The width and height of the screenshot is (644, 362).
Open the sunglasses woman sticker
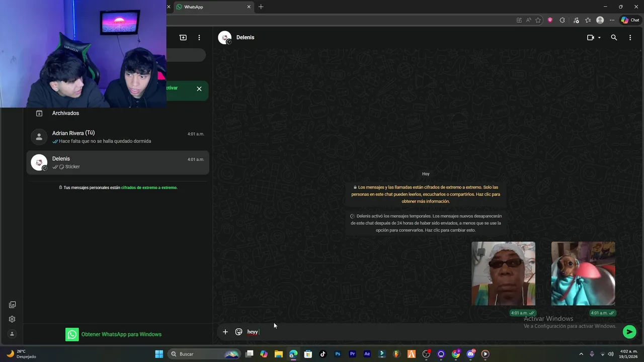click(x=503, y=274)
